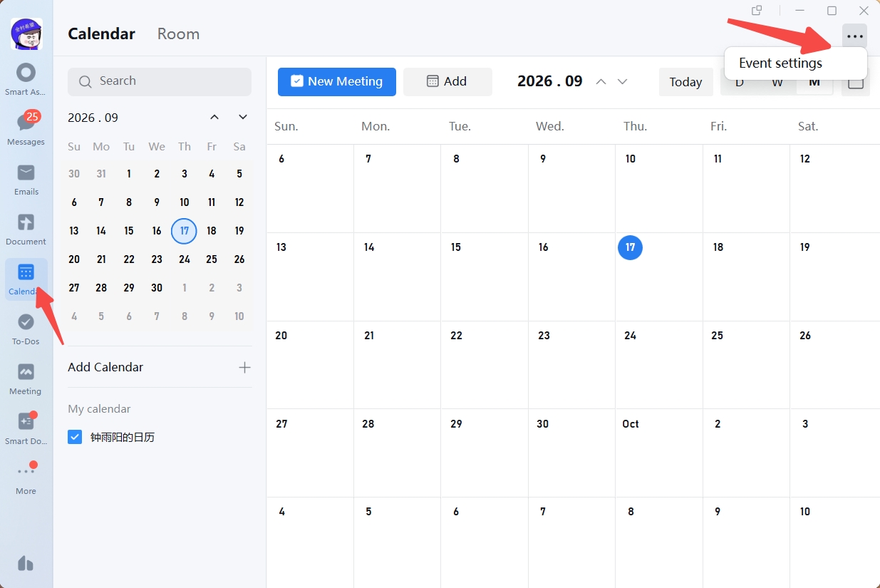Click the Search input field
This screenshot has width=880, height=588.
click(160, 82)
